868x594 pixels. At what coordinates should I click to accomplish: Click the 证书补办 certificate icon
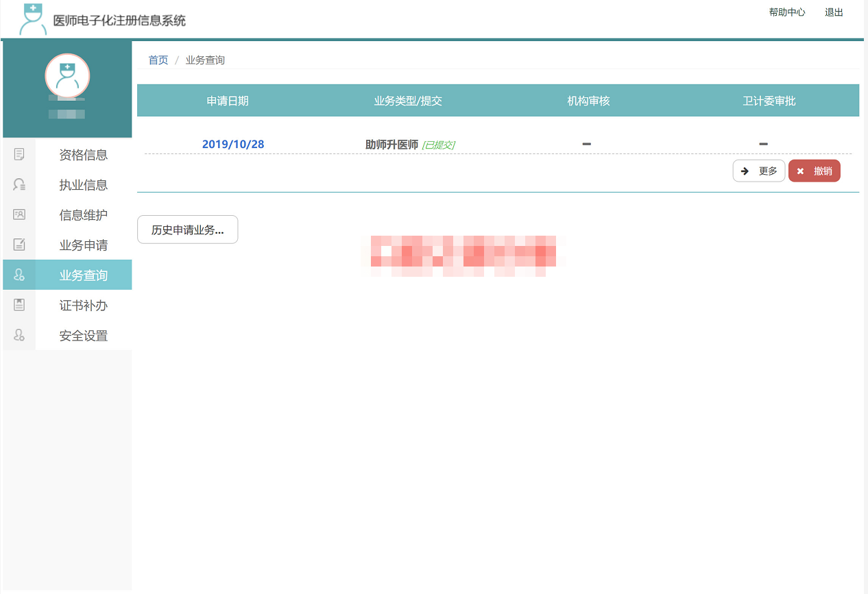[19, 305]
